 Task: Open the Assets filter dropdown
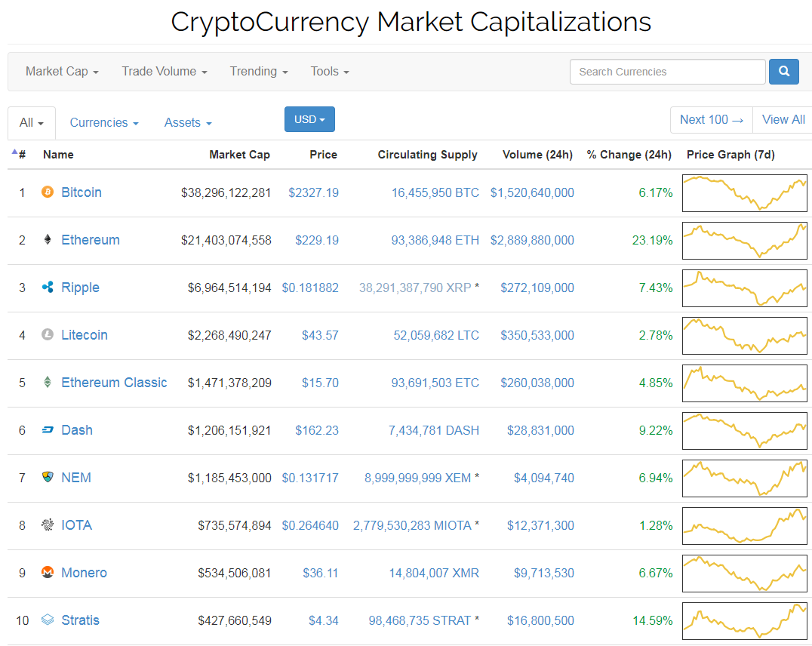click(188, 123)
